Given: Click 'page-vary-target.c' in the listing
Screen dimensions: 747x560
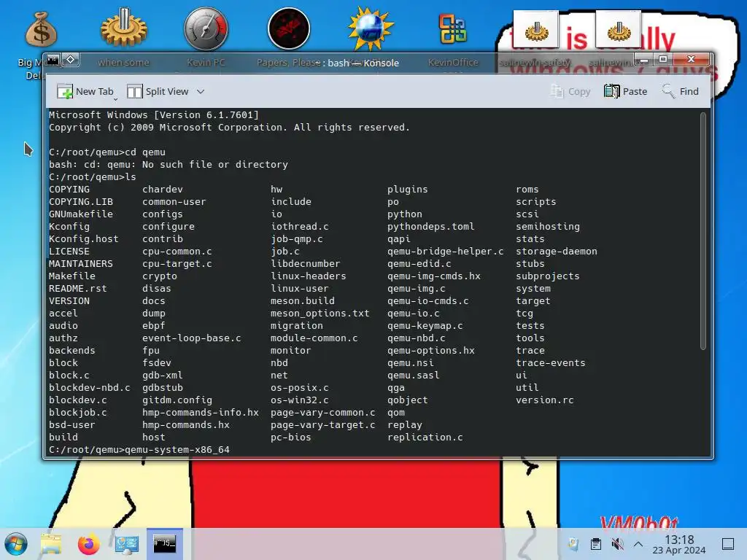Looking at the screenshot, I should (x=323, y=425).
